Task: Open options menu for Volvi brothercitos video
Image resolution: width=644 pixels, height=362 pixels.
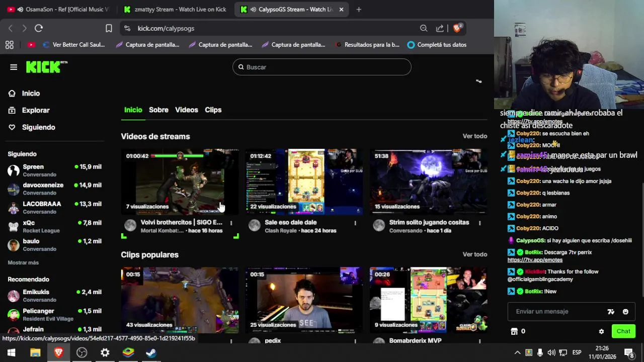Action: pyautogui.click(x=231, y=223)
